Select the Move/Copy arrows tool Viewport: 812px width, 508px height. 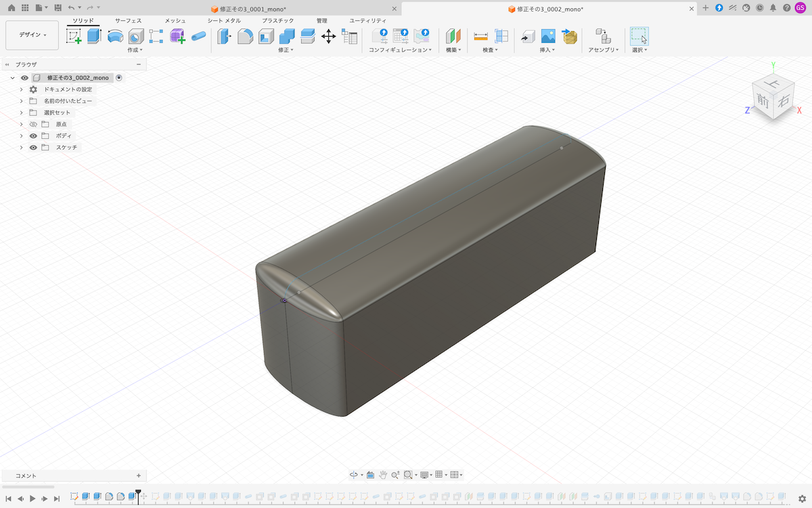click(x=328, y=37)
